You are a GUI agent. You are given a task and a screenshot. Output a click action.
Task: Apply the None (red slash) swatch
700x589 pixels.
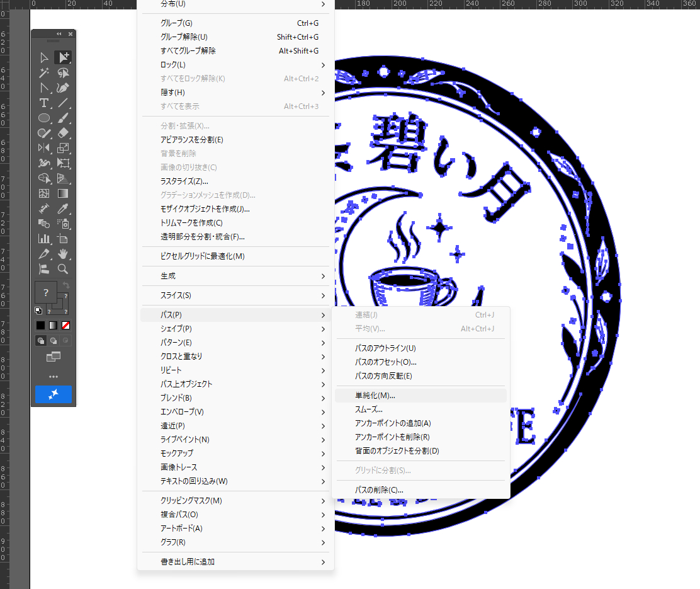[x=66, y=325]
